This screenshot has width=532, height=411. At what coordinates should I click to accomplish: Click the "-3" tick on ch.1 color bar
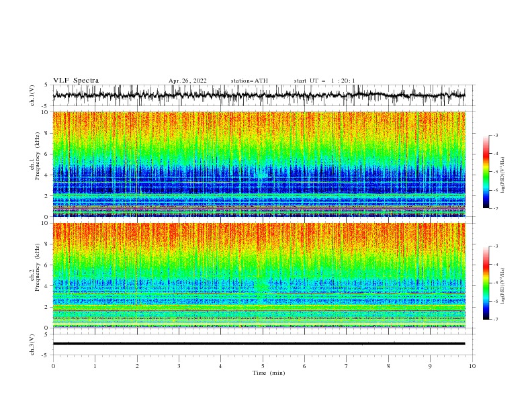pyautogui.click(x=495, y=135)
